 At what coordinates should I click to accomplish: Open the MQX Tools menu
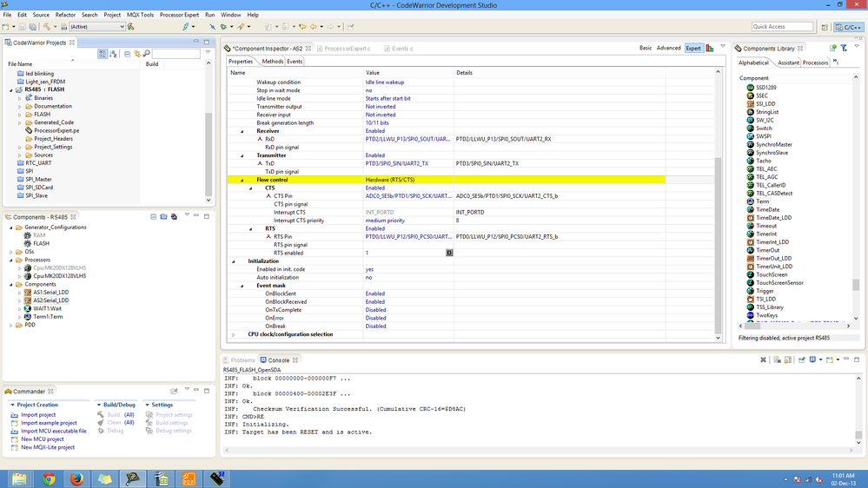tap(140, 15)
